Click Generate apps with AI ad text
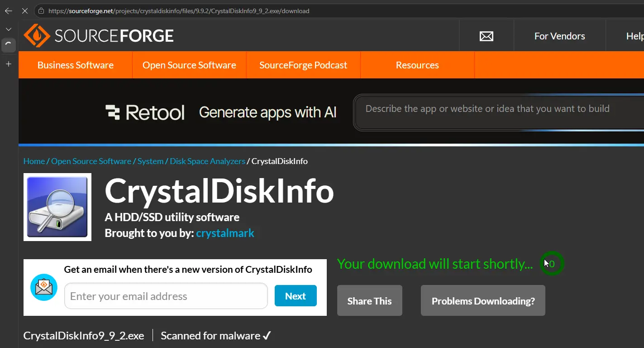The width and height of the screenshot is (644, 348). coord(268,112)
